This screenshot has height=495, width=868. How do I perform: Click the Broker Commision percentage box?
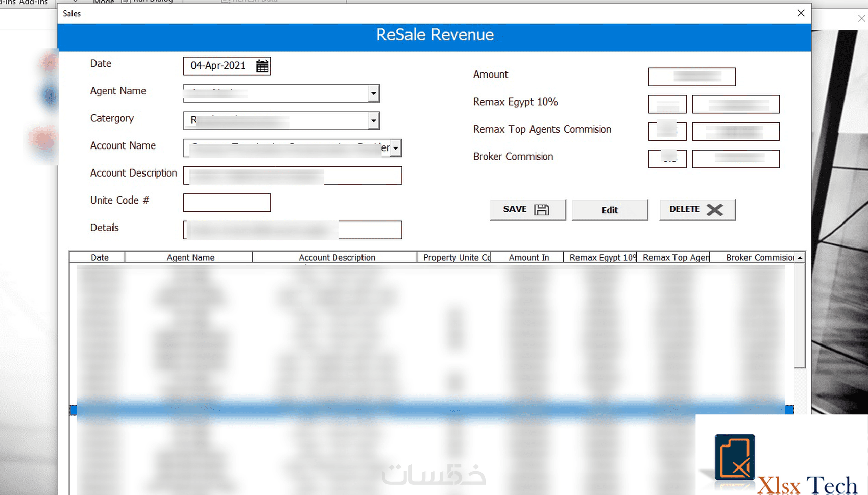pos(667,159)
